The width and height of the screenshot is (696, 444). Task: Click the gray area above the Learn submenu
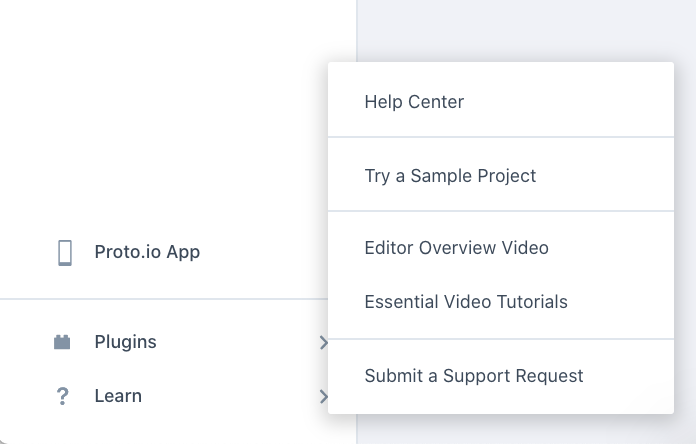(524, 29)
